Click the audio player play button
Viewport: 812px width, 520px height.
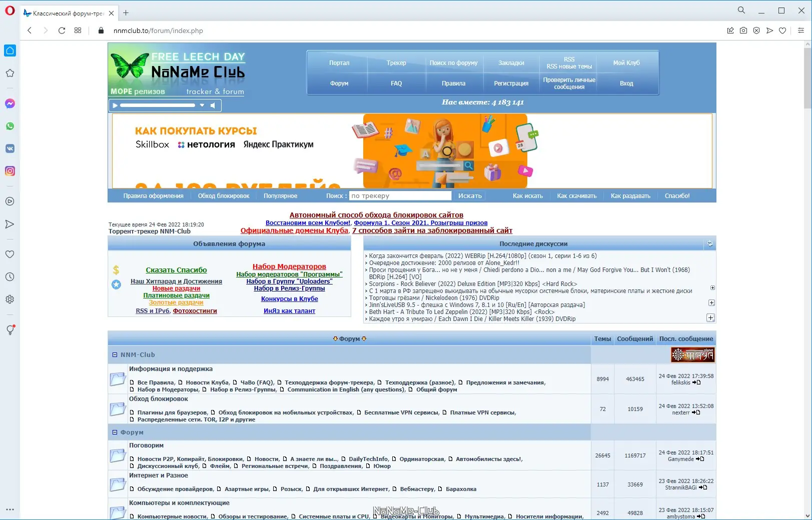pyautogui.click(x=115, y=105)
